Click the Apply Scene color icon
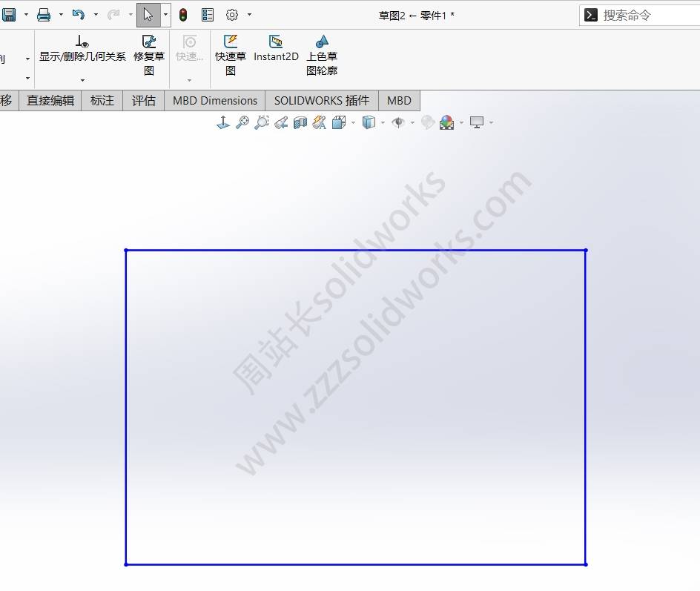700x591 pixels. coord(447,122)
